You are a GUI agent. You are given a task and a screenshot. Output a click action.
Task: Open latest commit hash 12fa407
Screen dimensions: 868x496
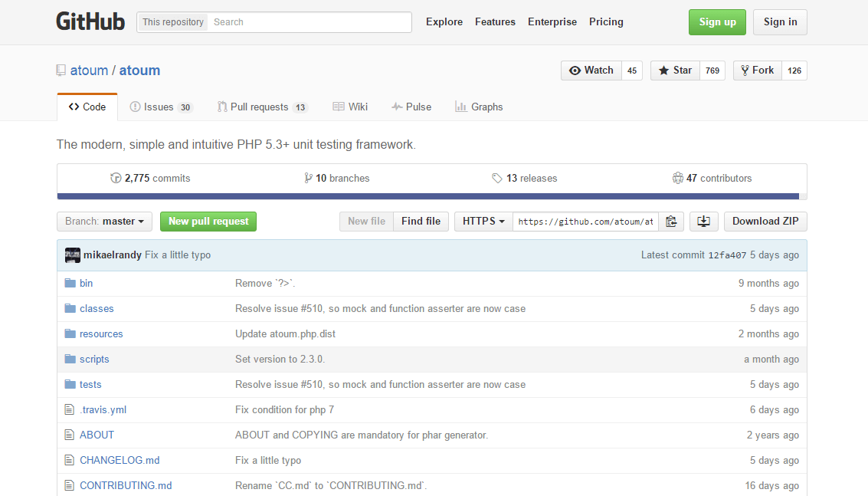[727, 255]
